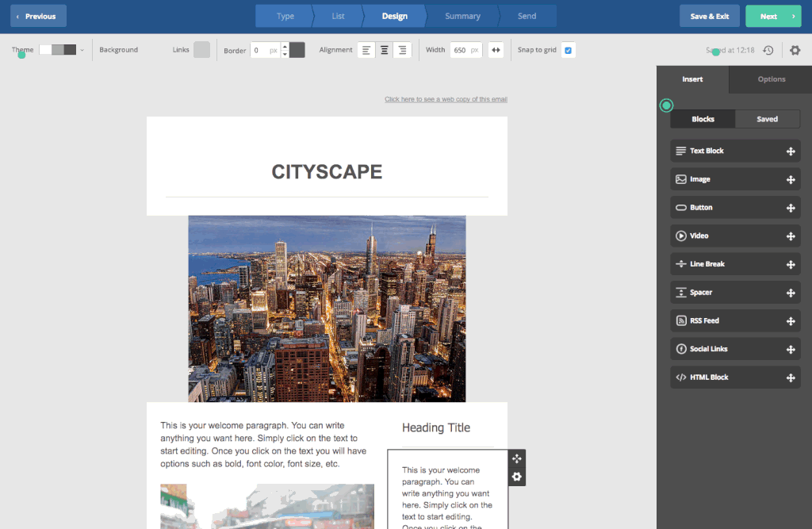Viewport: 812px width, 529px height.
Task: Click the Width input field
Action: (x=461, y=50)
